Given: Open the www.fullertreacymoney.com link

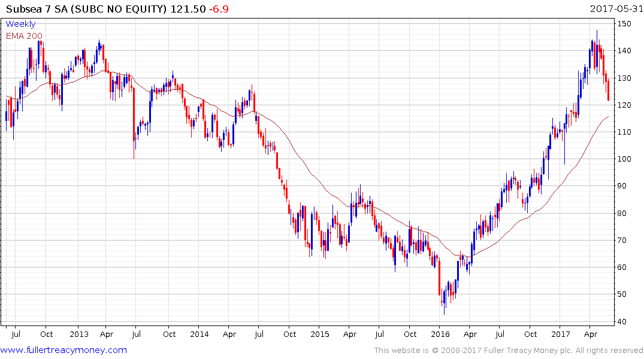Looking at the screenshot, I should tap(64, 350).
